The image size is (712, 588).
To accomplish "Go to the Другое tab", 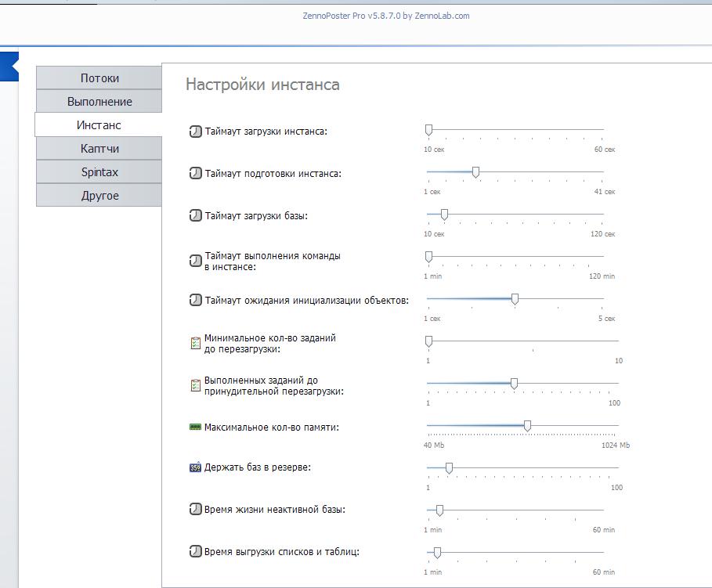I will (99, 196).
